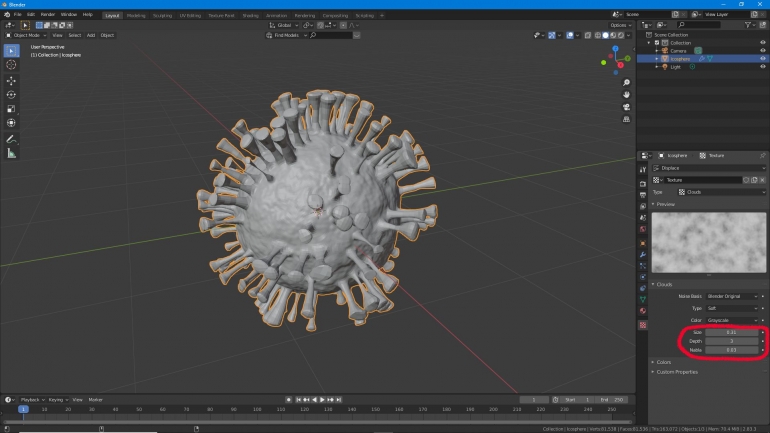
Task: Switch to Modeling workspace tab
Action: [x=136, y=16]
